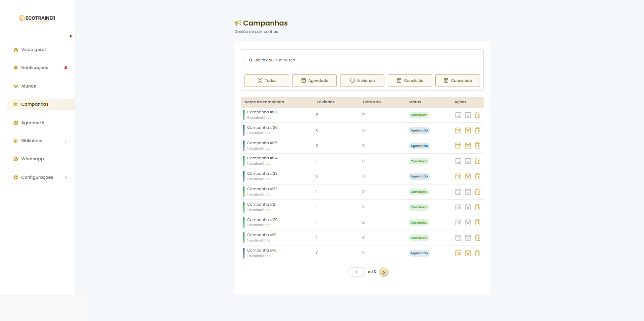Click the Campanha #19 name
This screenshot has width=644, height=321.
click(262, 235)
